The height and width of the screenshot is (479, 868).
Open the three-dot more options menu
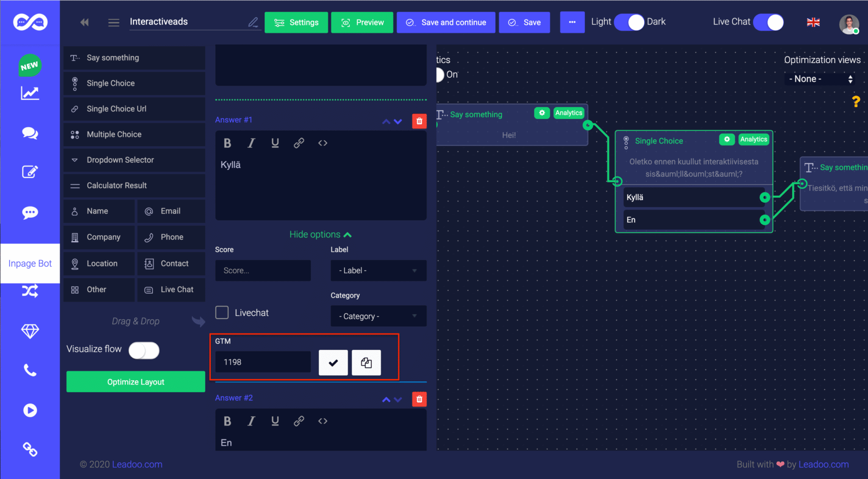(572, 22)
